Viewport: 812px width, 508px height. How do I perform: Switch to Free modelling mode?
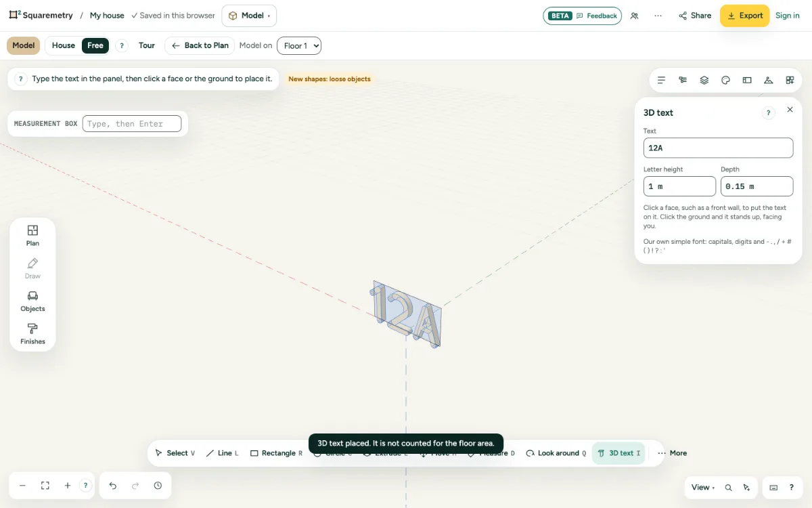coord(95,45)
